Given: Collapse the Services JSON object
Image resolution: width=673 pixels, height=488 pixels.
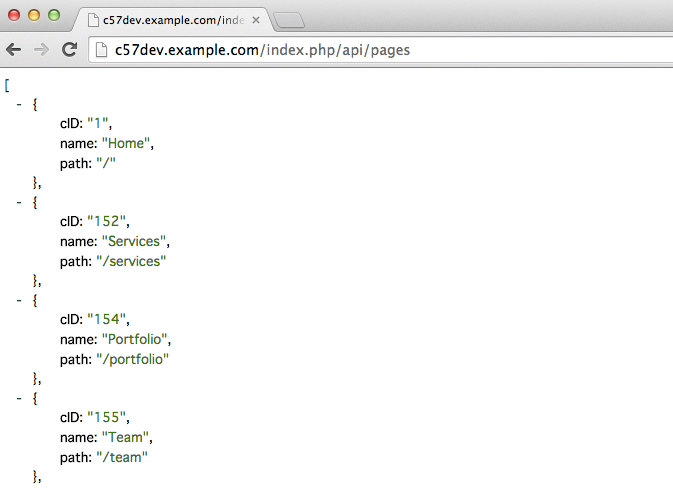Looking at the screenshot, I should (x=20, y=201).
